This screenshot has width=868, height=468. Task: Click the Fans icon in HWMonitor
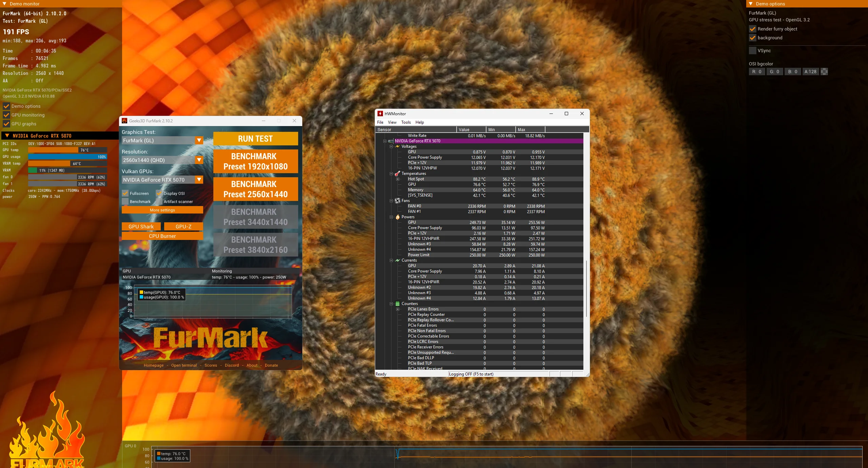(398, 201)
